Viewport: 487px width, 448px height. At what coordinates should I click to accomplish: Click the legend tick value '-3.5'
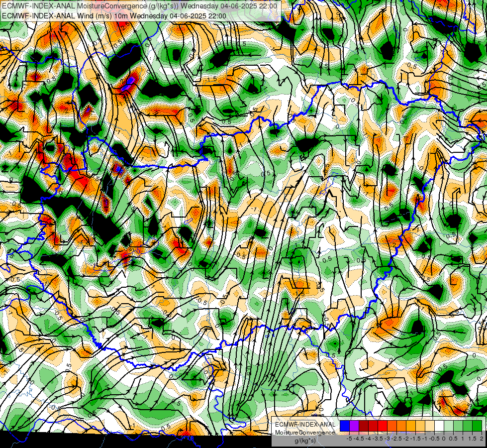378,439
